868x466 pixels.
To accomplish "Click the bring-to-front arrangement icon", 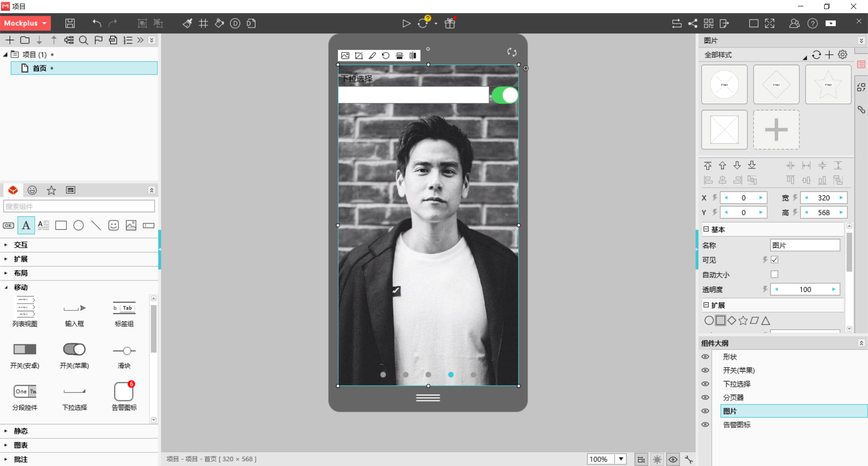I will click(x=708, y=166).
